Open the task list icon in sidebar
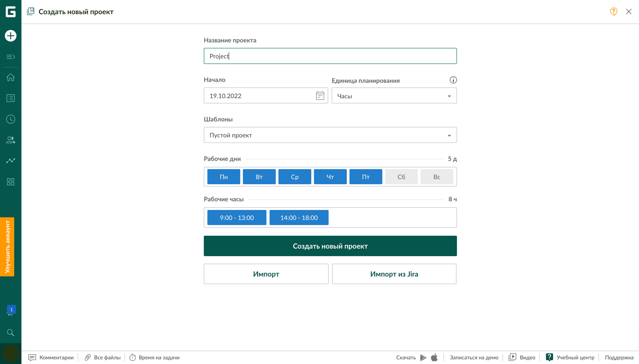639x364 pixels. [x=11, y=98]
